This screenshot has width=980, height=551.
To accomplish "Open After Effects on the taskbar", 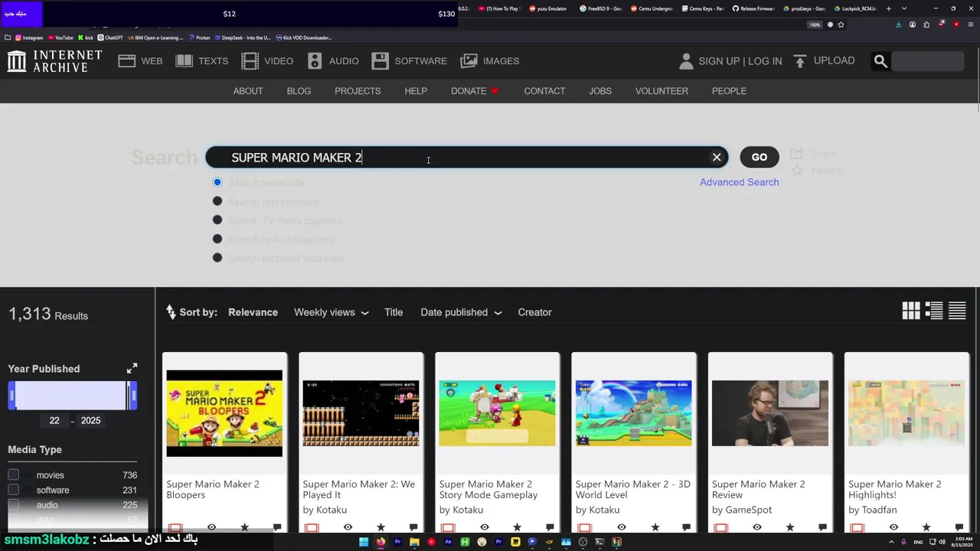I will click(448, 542).
